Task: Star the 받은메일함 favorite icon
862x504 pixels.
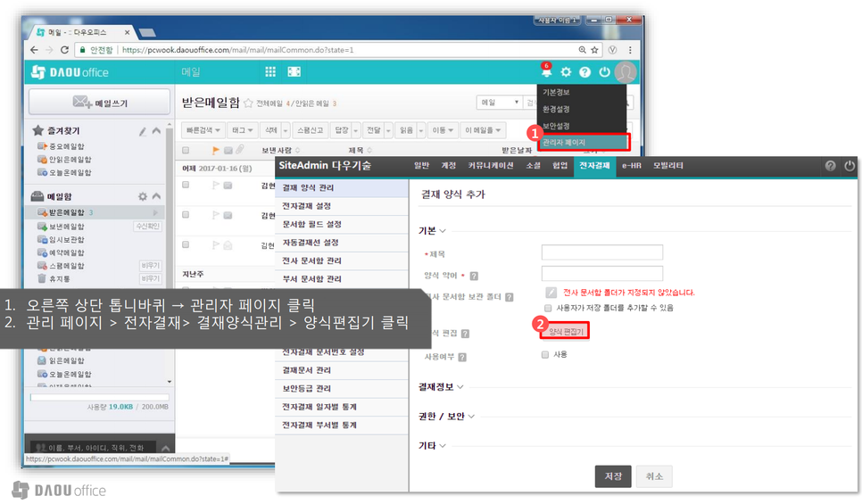Action: [248, 103]
